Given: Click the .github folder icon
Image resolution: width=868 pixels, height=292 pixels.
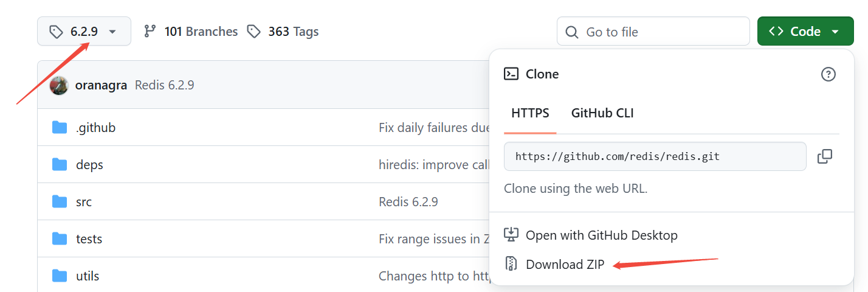Looking at the screenshot, I should click(x=60, y=127).
